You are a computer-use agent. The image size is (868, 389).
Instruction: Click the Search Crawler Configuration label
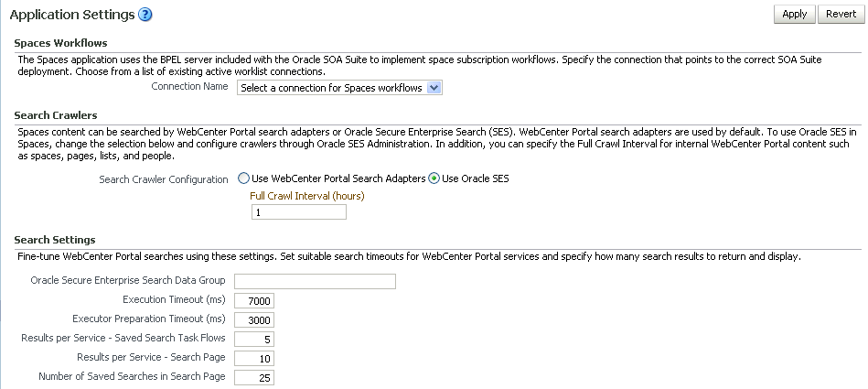pos(163,179)
